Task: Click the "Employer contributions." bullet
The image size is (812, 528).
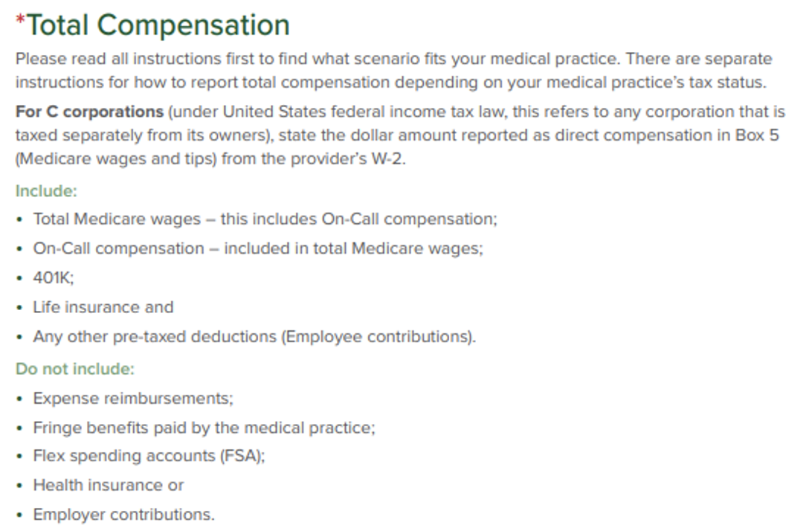Action: (123, 515)
